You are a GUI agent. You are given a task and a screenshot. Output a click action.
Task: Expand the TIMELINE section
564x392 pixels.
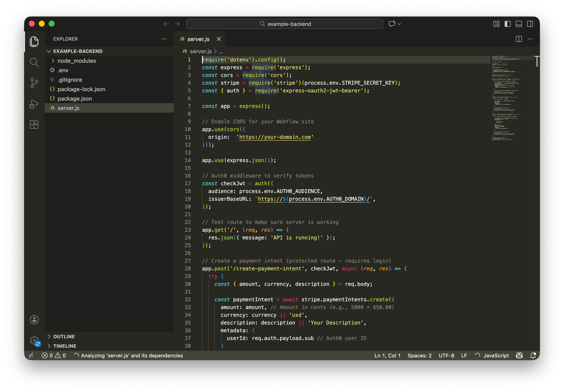pos(65,346)
